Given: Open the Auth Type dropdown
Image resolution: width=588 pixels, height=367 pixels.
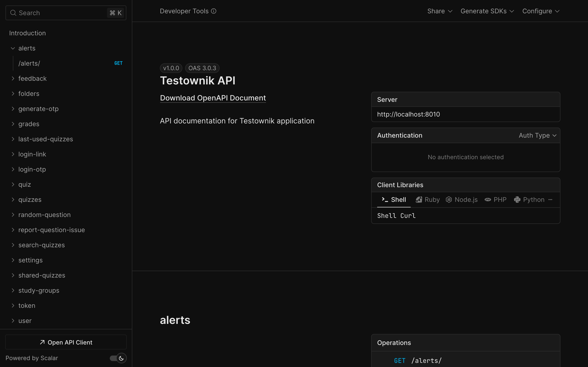Looking at the screenshot, I should pos(537,135).
